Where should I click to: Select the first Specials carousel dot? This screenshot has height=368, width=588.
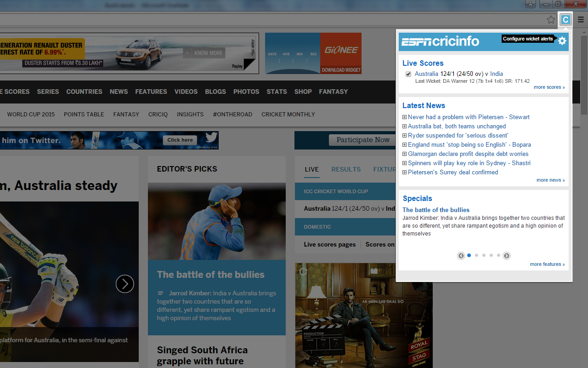(469, 255)
